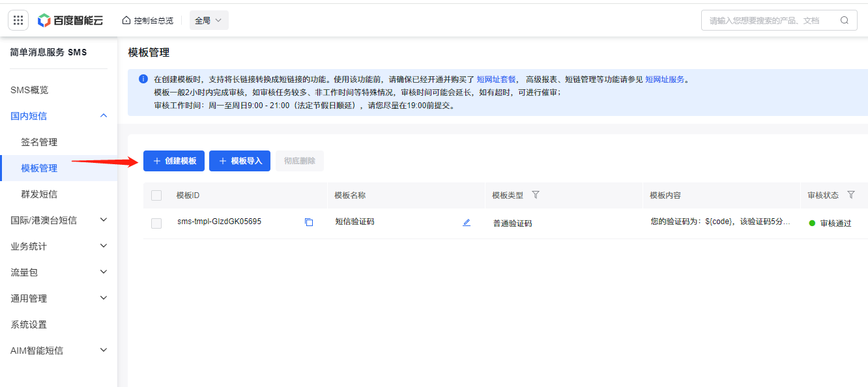Click the 模板导入 button
The height and width of the screenshot is (387, 868).
pos(240,161)
